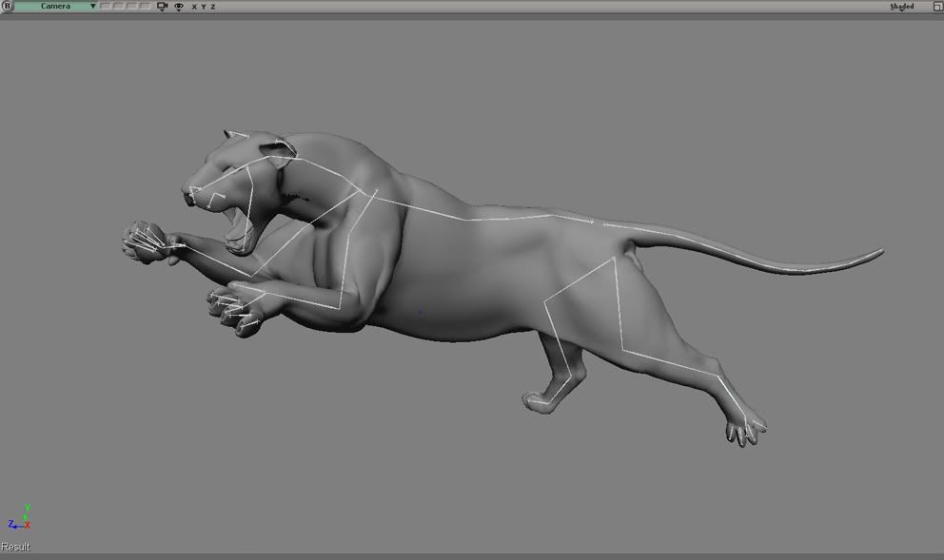
Task: Open the Camera view dropdown
Action: (x=55, y=7)
